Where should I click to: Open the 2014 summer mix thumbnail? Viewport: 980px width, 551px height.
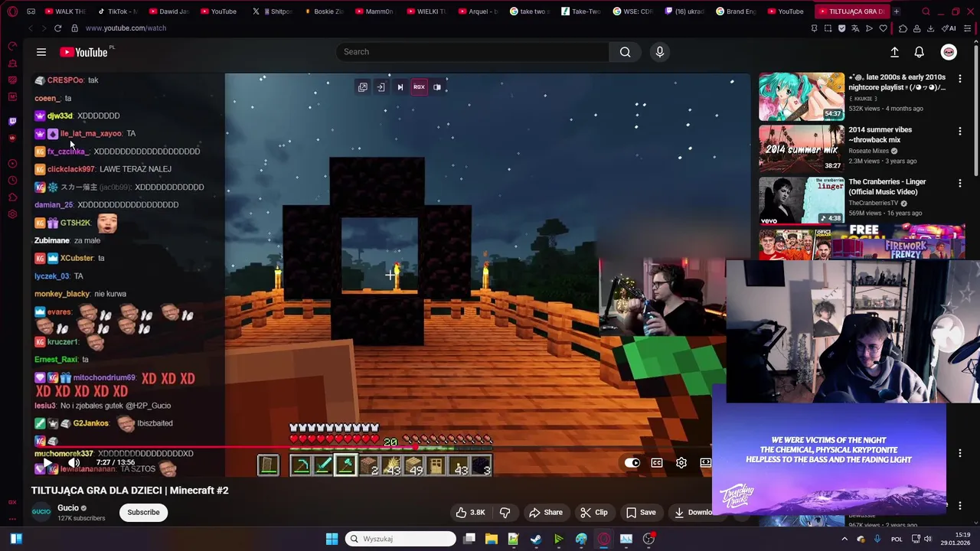click(x=802, y=149)
